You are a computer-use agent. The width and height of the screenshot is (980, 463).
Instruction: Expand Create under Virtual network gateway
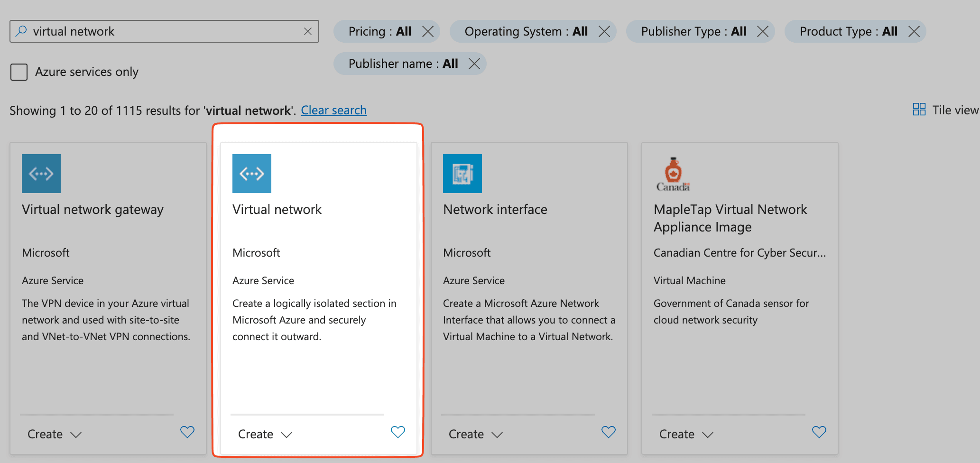coord(55,434)
